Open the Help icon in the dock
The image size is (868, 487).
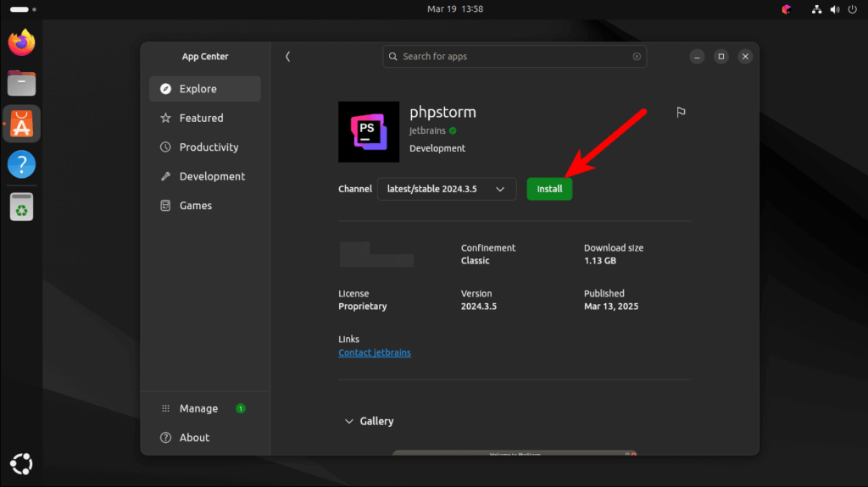point(21,164)
